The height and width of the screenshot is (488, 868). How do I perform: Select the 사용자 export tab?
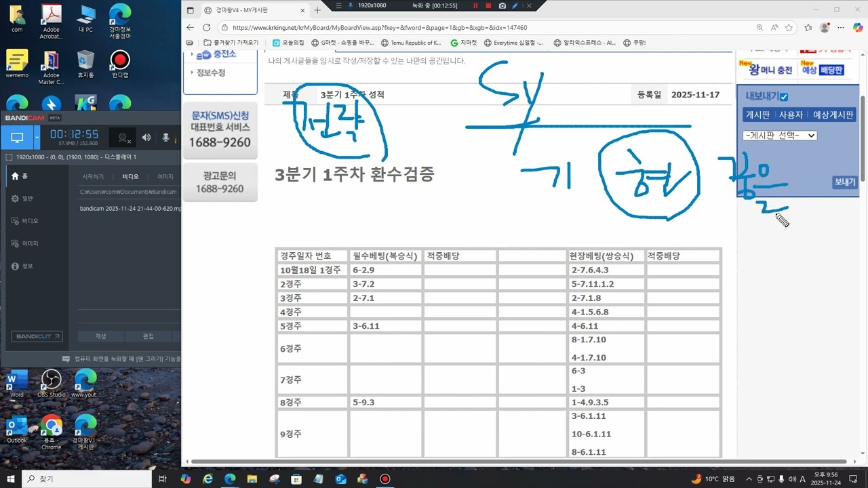point(791,115)
